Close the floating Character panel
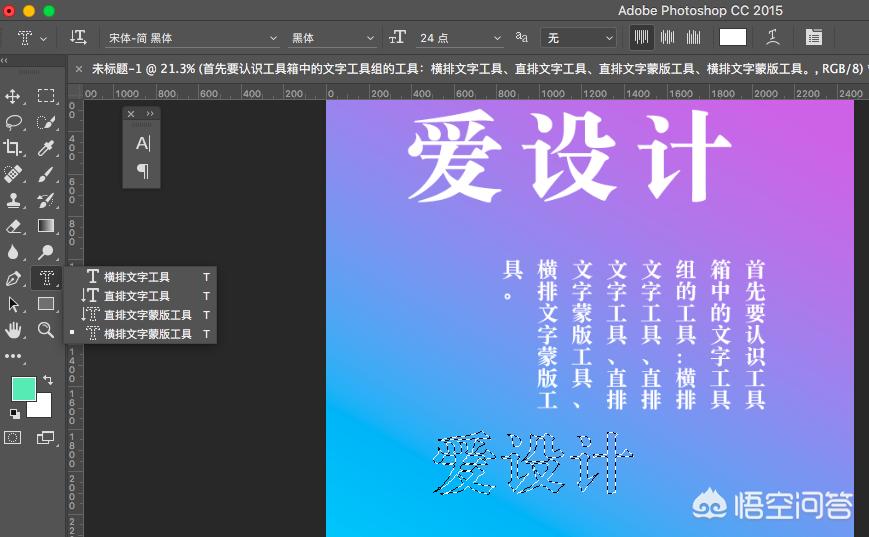This screenshot has height=537, width=869. tap(131, 114)
